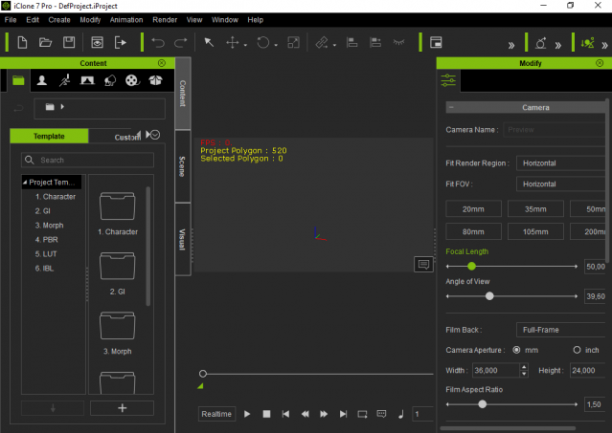Open the Media film-reel category
The width and height of the screenshot is (612, 433).
pos(132,80)
